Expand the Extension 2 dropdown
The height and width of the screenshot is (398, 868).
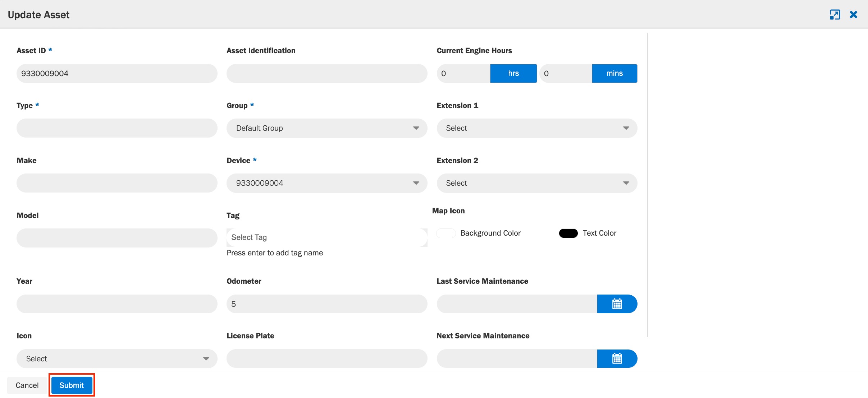click(537, 183)
